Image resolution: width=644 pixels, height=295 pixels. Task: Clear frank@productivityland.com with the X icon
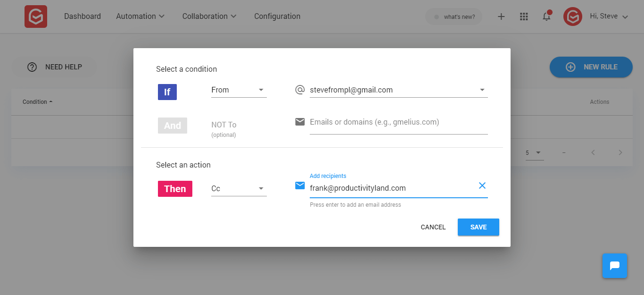pos(482,185)
